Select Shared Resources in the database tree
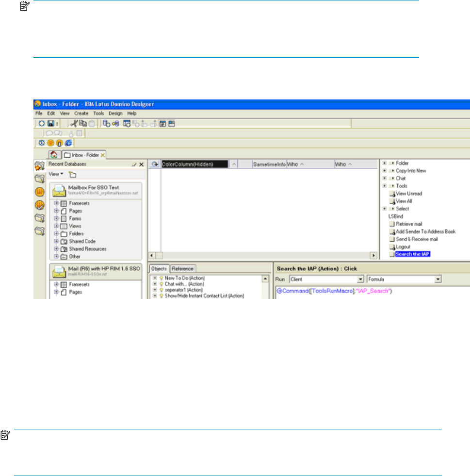This screenshot has width=470, height=476. coord(88,248)
